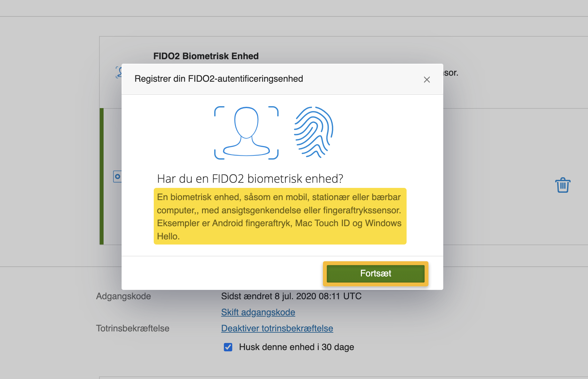
Task: Click the Totrinsbekræftelse label
Action: 133,328
